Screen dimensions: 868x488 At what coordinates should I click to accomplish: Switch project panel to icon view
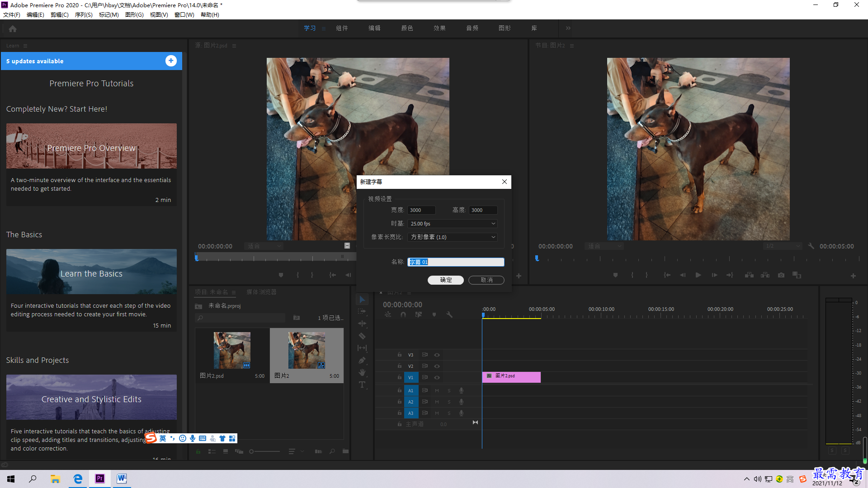click(x=226, y=451)
